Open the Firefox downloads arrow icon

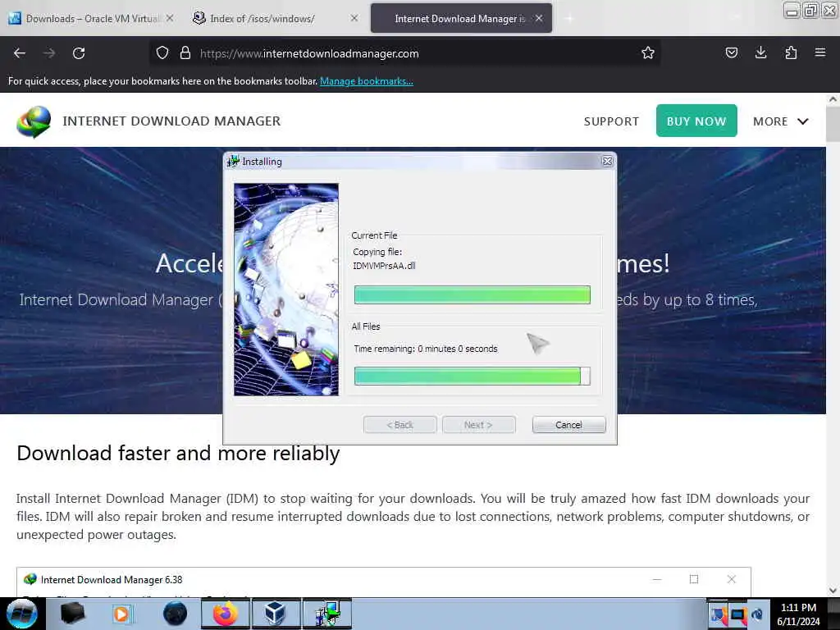coord(760,53)
